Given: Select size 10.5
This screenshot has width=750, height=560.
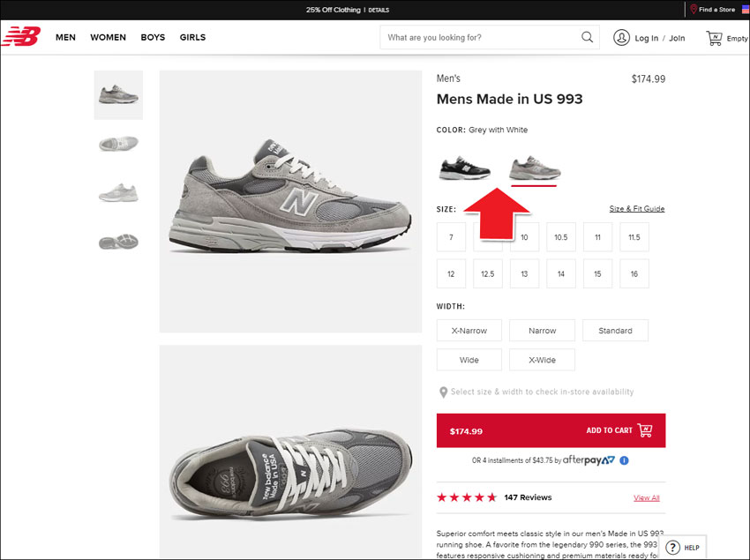Looking at the screenshot, I should click(x=560, y=237).
